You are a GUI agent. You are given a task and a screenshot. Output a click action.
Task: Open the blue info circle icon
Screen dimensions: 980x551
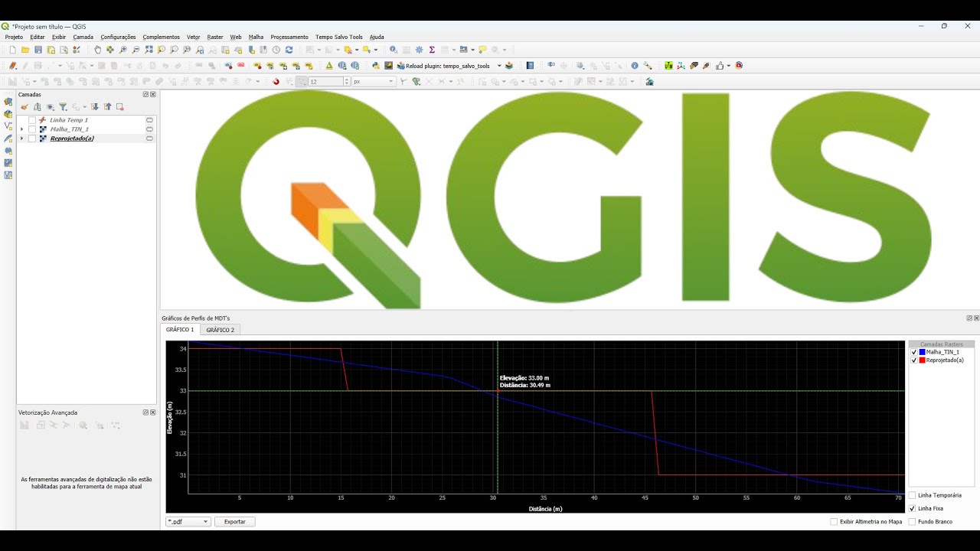(634, 66)
